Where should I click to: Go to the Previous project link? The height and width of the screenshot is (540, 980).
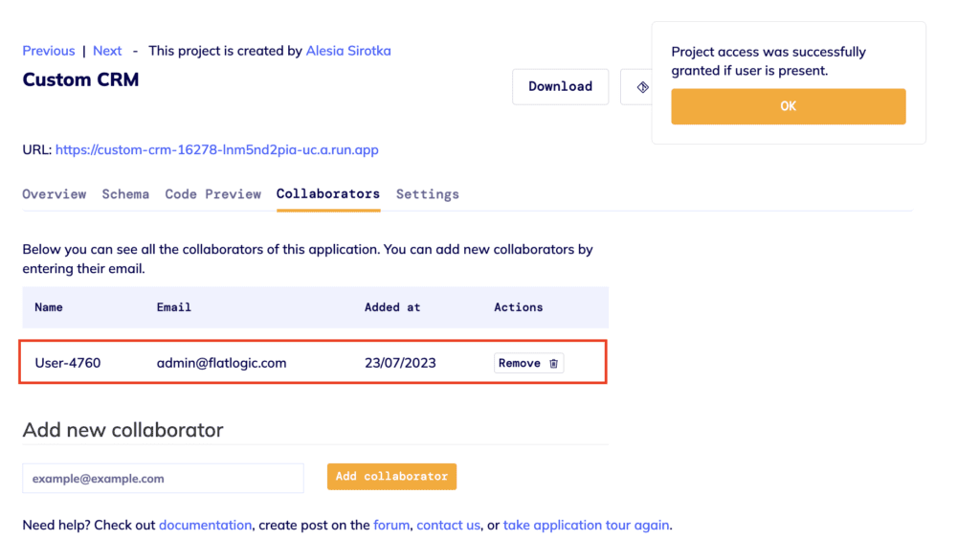click(x=49, y=51)
